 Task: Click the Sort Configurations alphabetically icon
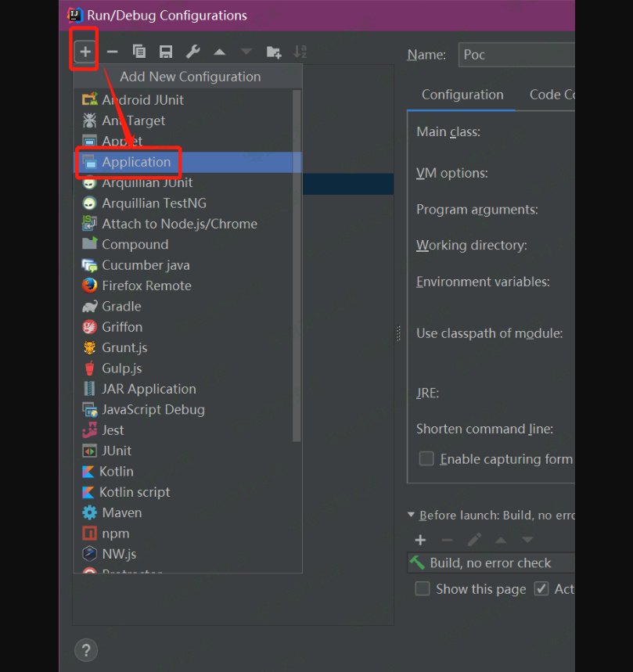click(x=300, y=52)
